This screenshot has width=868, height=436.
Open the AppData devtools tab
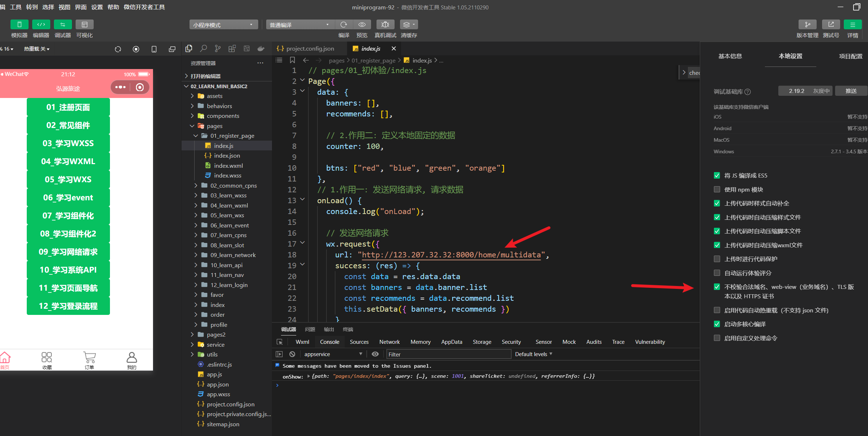click(452, 342)
